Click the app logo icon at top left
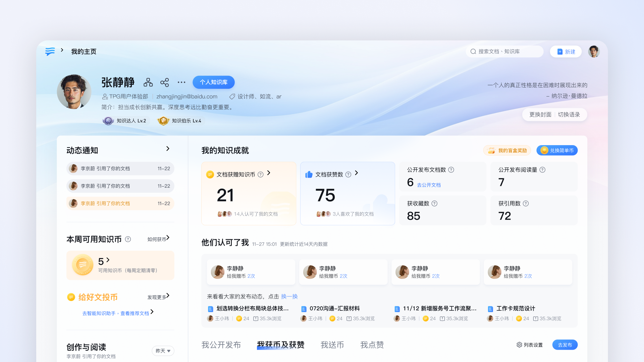The width and height of the screenshot is (644, 362). (x=50, y=51)
